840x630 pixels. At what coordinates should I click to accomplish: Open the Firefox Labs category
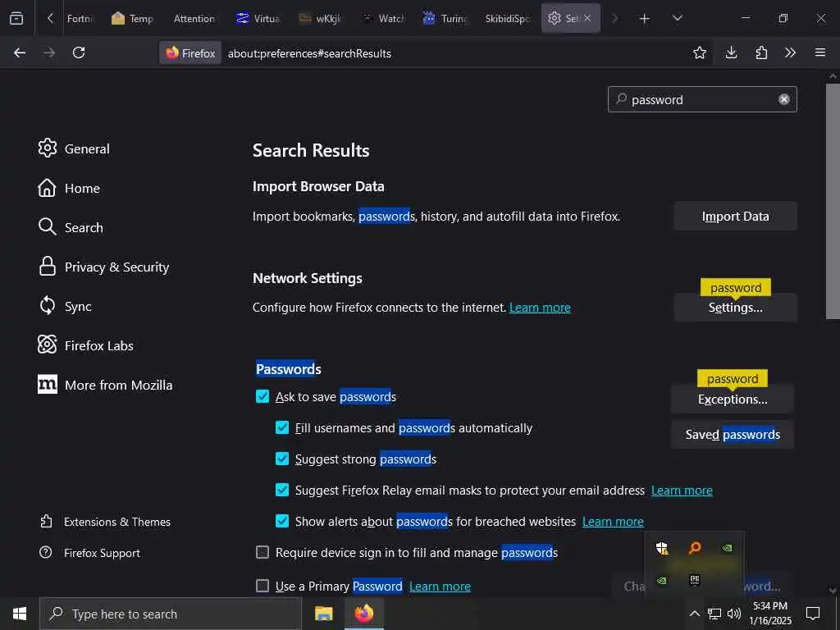click(85, 345)
